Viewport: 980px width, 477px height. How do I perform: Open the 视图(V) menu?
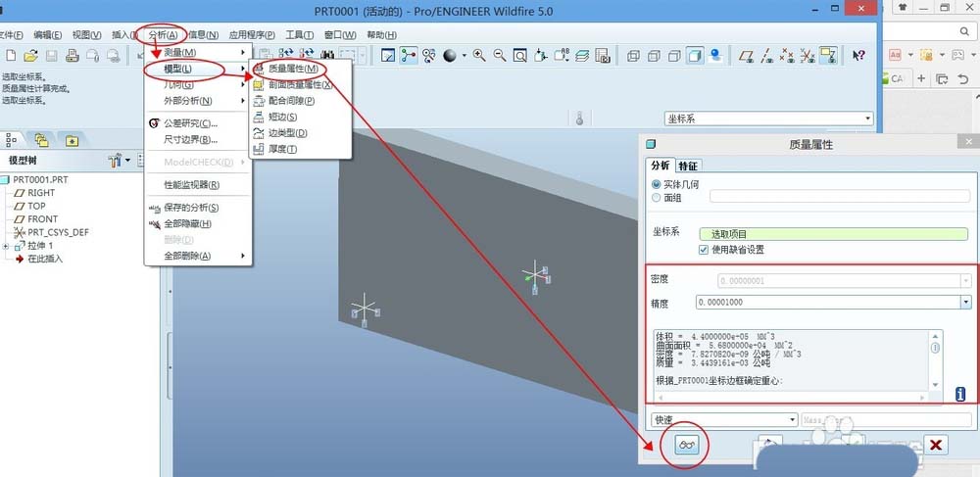(x=86, y=35)
